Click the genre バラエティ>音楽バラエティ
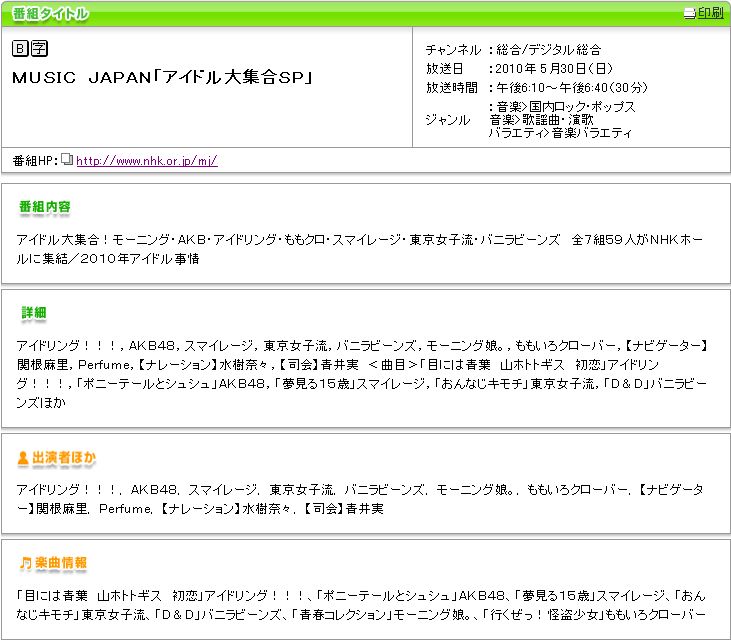The height and width of the screenshot is (640, 731). (560, 133)
